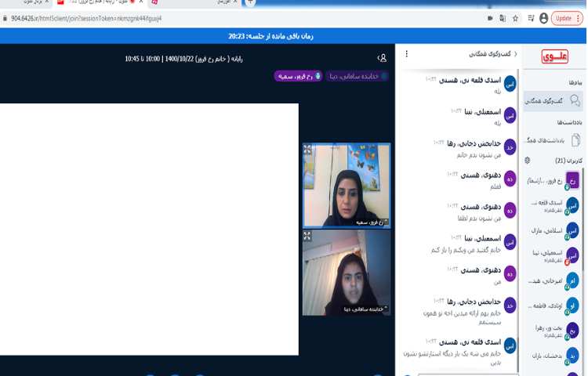The image size is (588, 376).
Task: Open a new browser tab
Action: pos(250,2)
